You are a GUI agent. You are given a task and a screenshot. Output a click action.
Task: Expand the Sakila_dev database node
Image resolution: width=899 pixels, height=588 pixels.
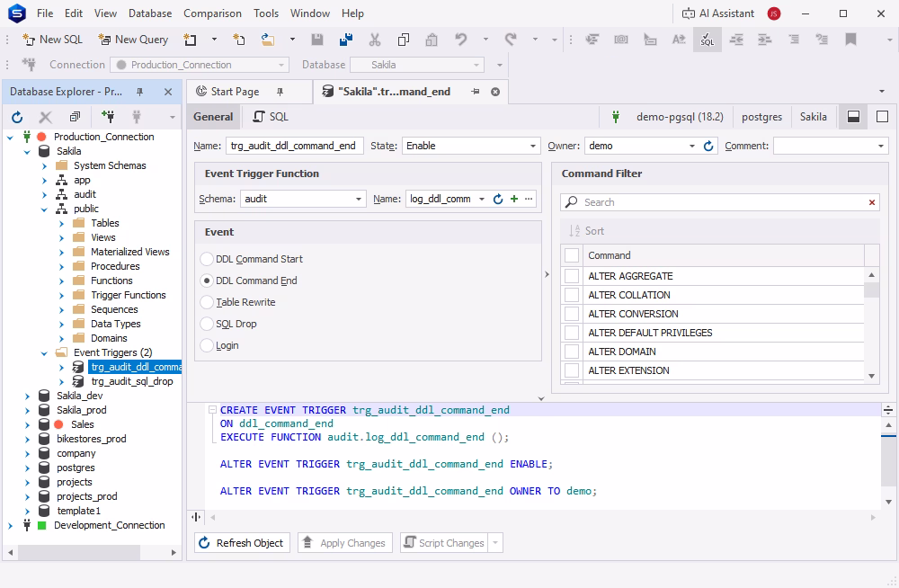tap(27, 396)
